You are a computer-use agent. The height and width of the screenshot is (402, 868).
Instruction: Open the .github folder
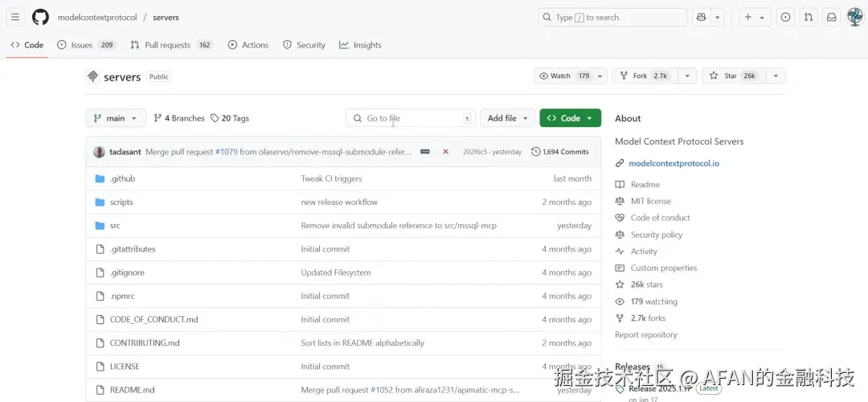click(122, 178)
